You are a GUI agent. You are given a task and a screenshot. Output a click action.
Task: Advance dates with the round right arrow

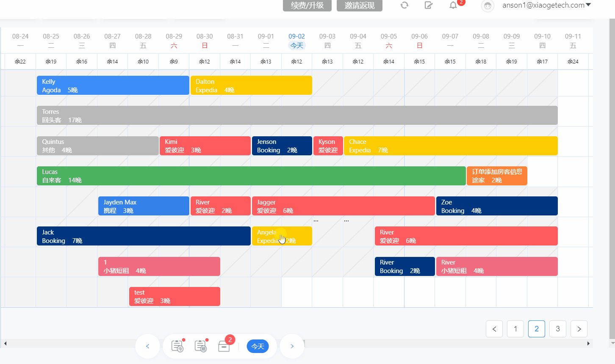pyautogui.click(x=292, y=346)
